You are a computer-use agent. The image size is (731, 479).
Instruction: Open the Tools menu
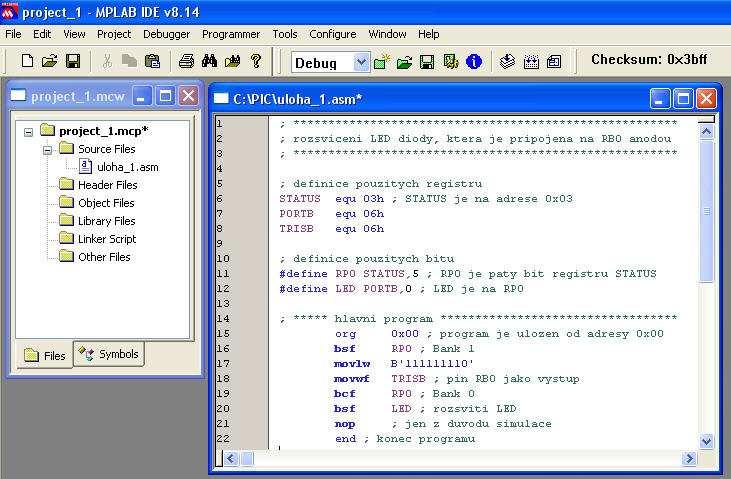[284, 34]
